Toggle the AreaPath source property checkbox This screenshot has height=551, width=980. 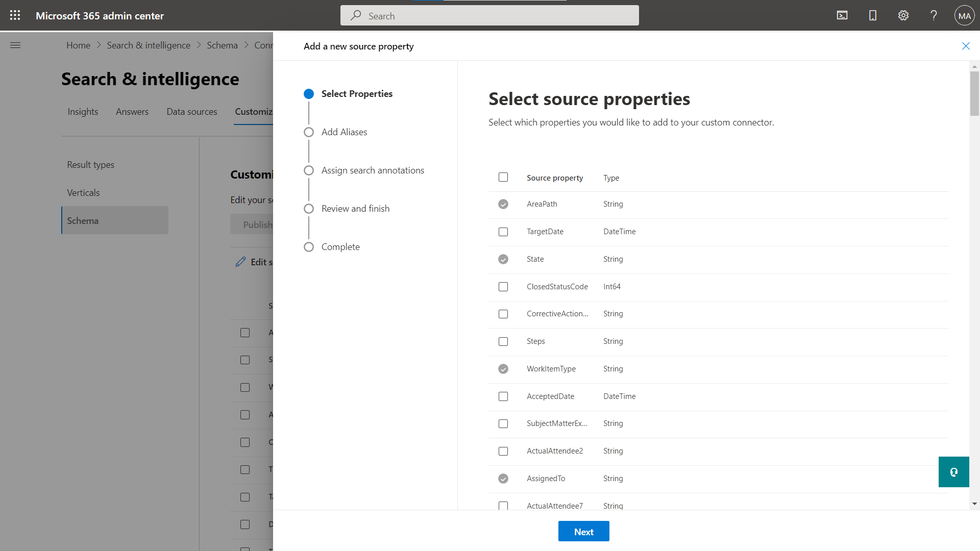[x=503, y=204]
